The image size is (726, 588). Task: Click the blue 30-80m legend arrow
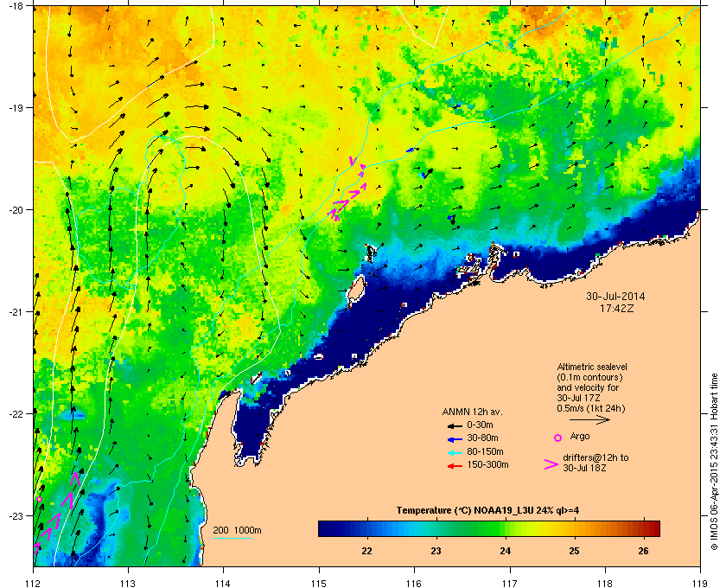(x=455, y=438)
